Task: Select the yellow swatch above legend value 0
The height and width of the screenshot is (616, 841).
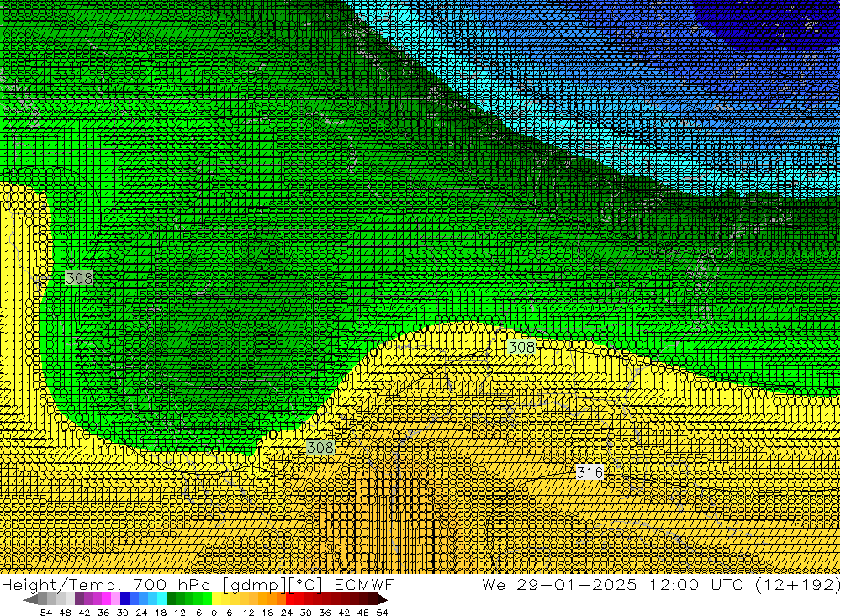Action: (x=217, y=599)
